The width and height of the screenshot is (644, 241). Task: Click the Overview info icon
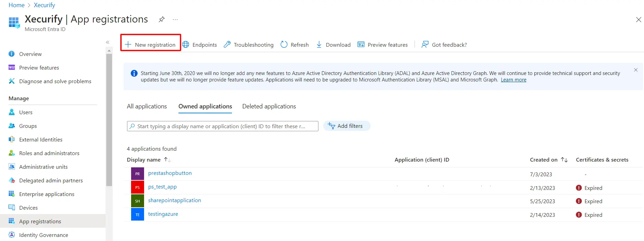click(12, 54)
